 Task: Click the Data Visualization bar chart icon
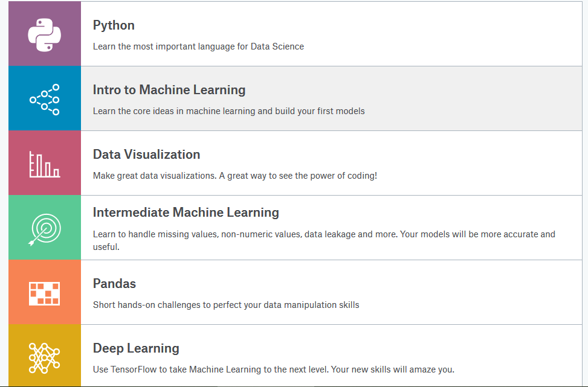pos(45,164)
